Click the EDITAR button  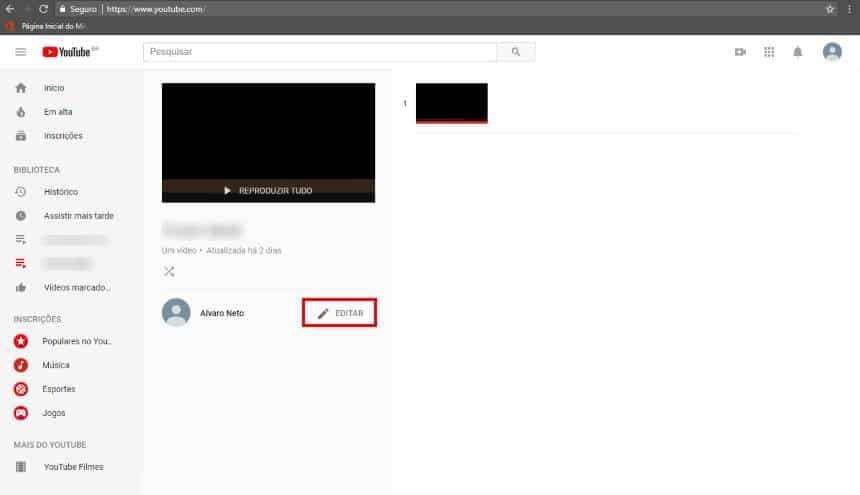tap(340, 313)
